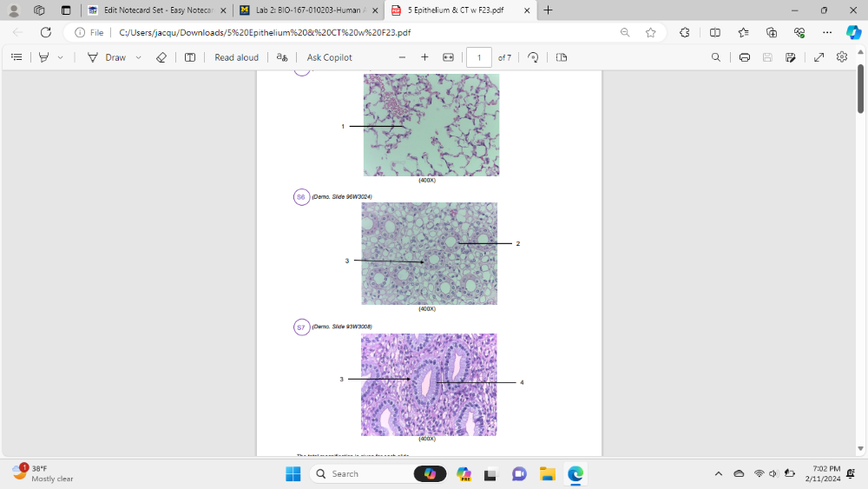Search within the PDF using find icon
Viewport: 868px width, 489px height.
point(715,57)
